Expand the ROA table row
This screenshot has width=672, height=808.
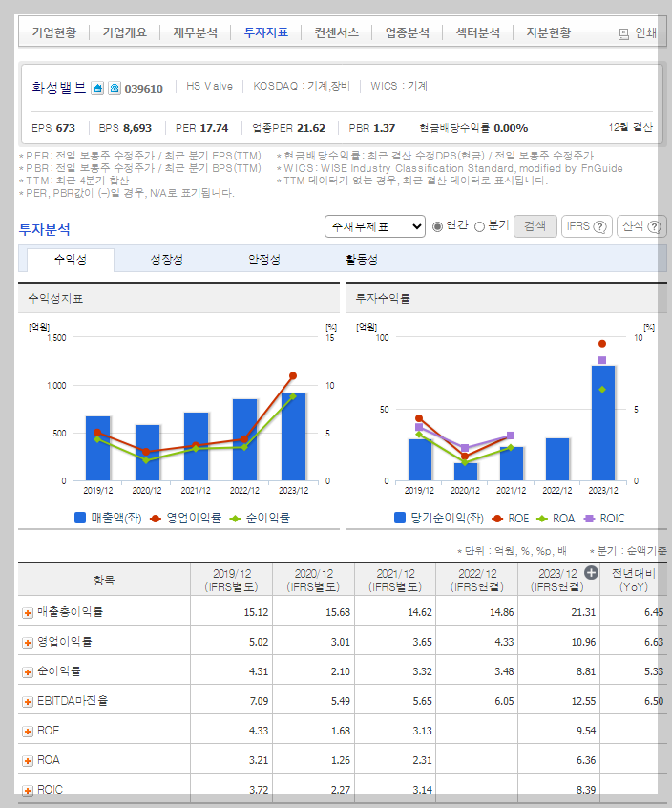[x=28, y=760]
